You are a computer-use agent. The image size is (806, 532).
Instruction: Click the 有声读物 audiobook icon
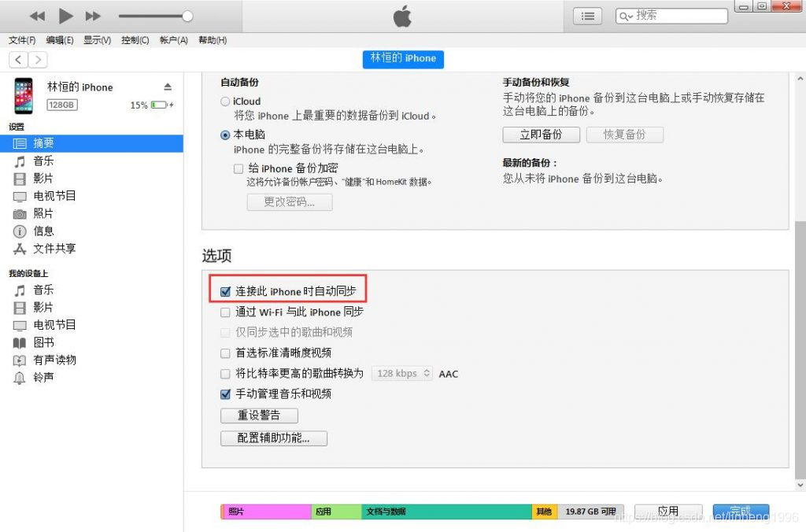coord(20,360)
